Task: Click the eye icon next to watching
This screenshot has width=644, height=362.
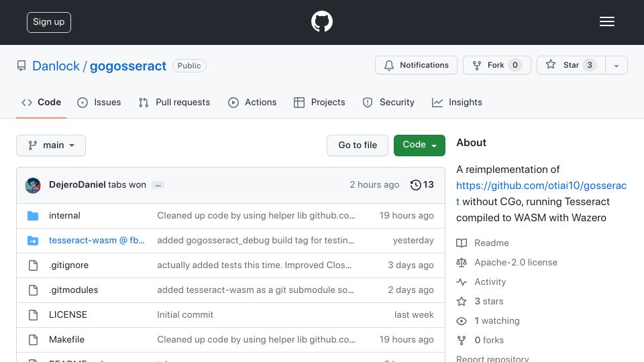Action: click(462, 321)
